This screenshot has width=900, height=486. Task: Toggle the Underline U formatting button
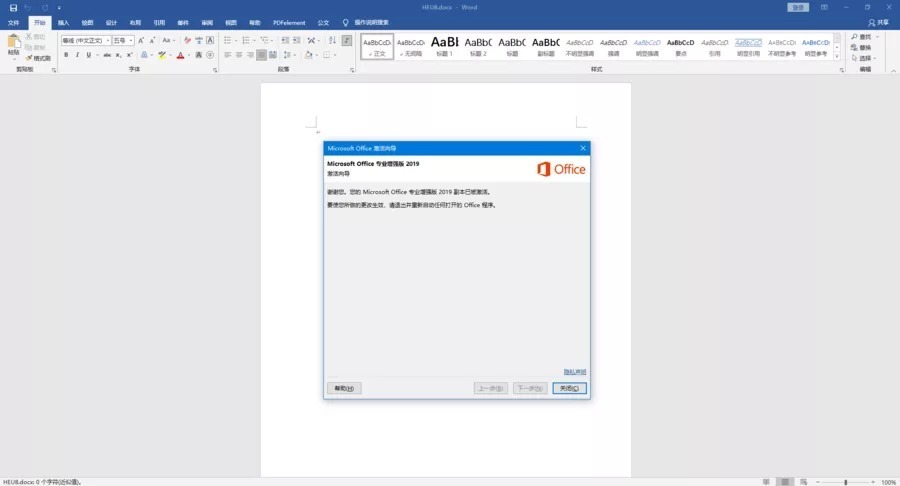tap(88, 55)
